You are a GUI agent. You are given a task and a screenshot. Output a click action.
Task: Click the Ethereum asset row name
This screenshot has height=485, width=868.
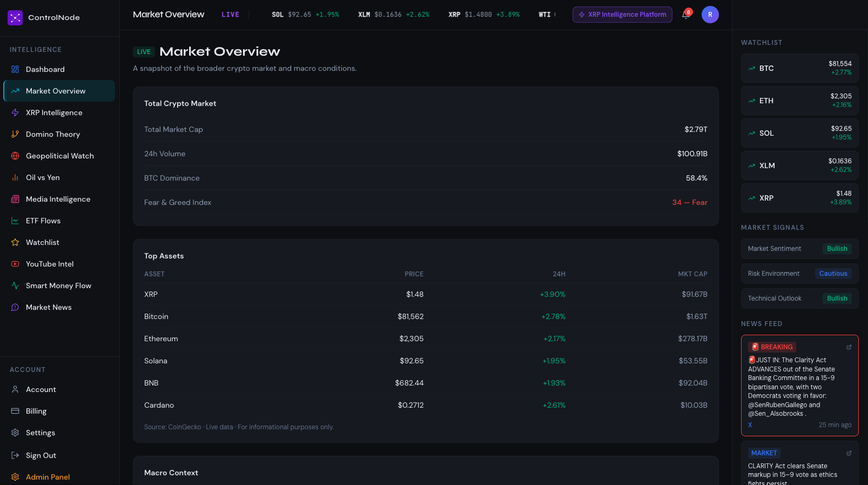[161, 338]
